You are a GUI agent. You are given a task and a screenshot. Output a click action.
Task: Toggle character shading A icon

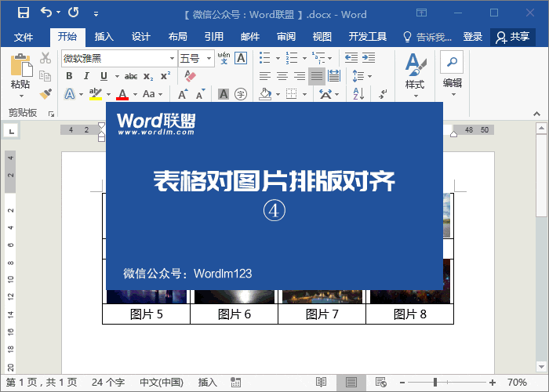pyautogui.click(x=224, y=94)
